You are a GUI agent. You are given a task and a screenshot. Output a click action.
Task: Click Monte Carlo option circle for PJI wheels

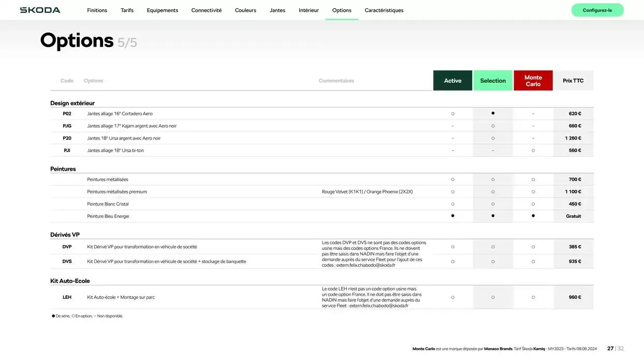click(x=533, y=150)
